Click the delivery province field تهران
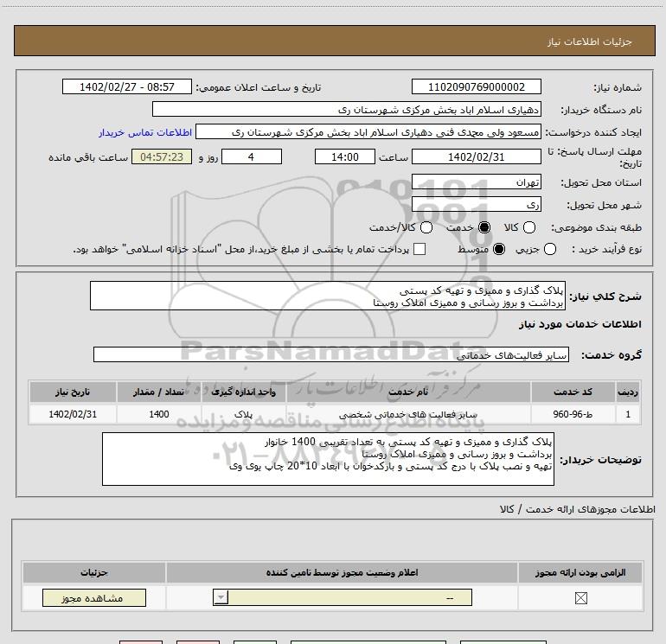 coord(476,182)
